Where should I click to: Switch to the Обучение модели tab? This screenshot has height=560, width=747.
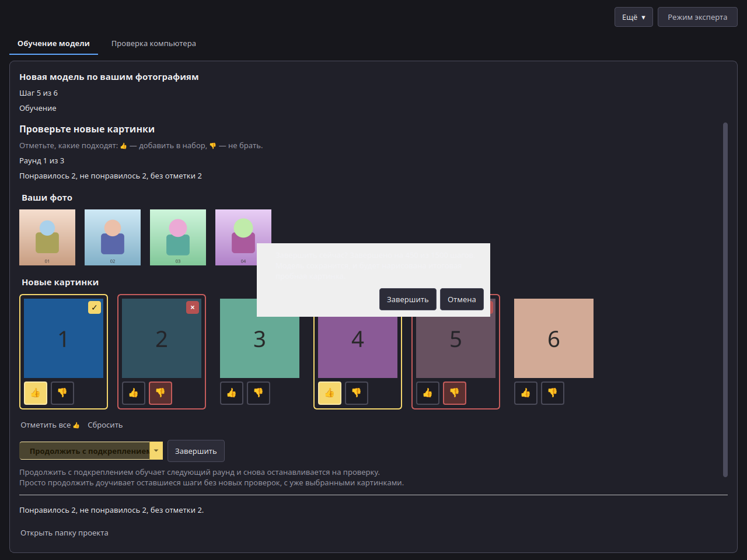point(54,44)
